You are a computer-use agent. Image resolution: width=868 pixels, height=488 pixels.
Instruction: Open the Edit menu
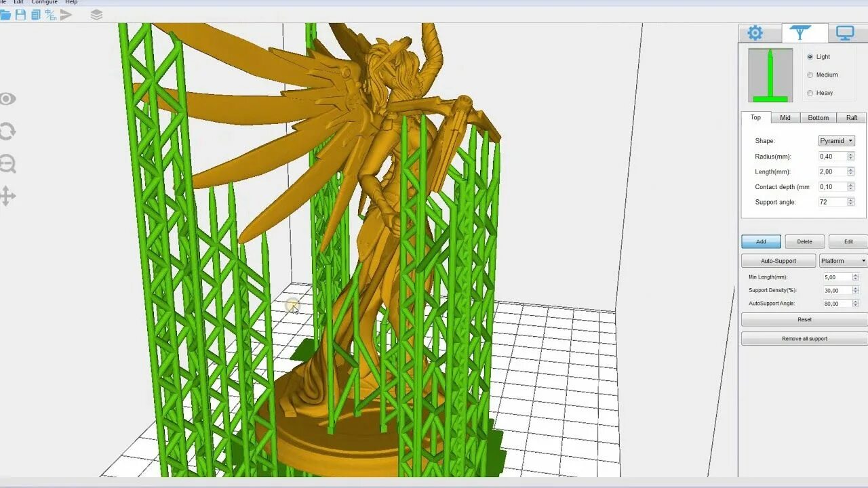click(19, 2)
